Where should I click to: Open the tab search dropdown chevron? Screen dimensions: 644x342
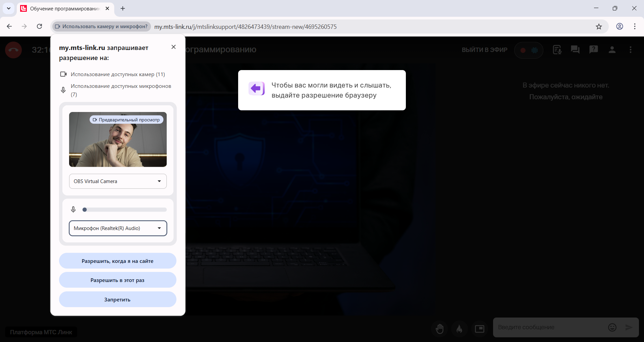coord(9,8)
